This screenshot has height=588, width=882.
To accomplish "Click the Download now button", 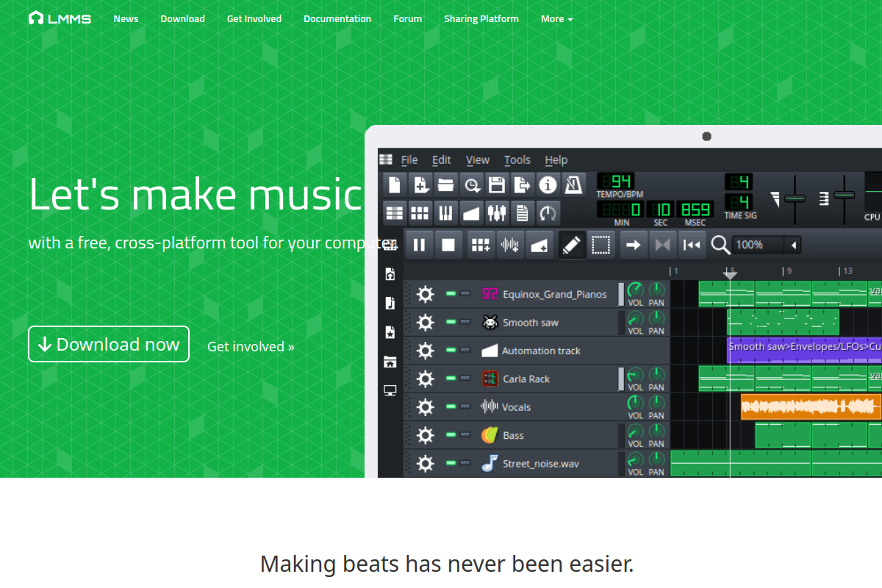I will [109, 344].
